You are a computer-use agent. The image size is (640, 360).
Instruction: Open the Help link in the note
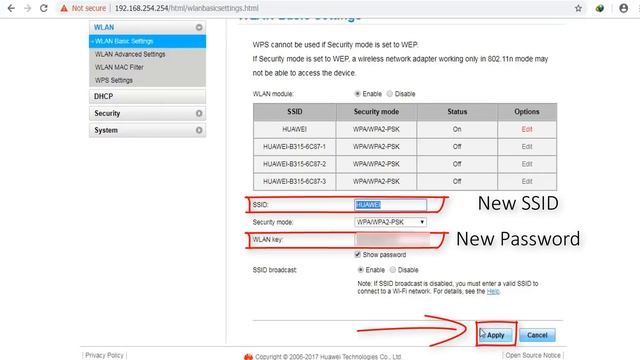coord(493,291)
